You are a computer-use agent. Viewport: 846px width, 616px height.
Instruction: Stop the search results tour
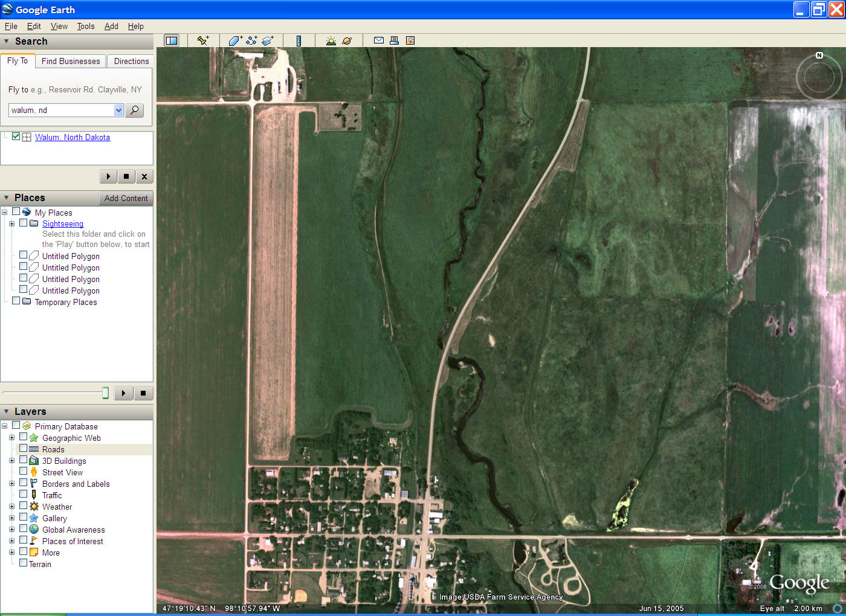(126, 176)
